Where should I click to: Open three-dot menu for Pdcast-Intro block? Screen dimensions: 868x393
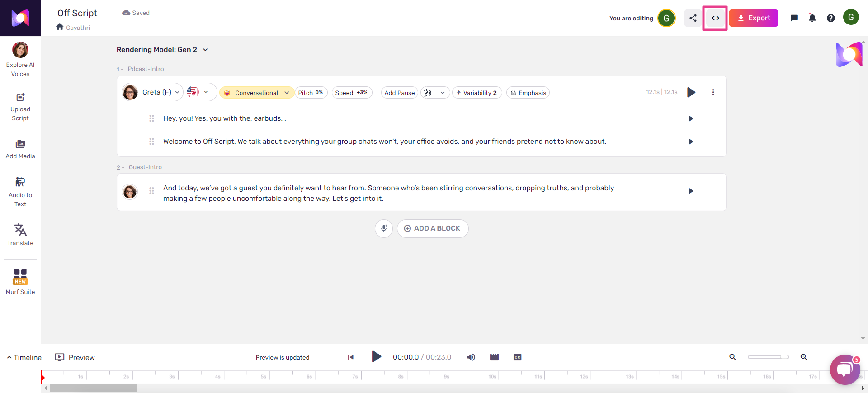tap(713, 92)
